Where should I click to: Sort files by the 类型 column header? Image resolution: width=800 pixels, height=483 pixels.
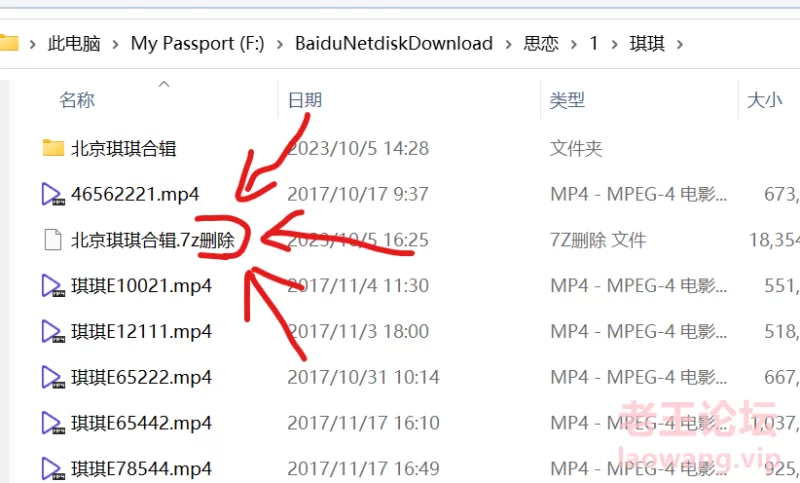pyautogui.click(x=567, y=100)
